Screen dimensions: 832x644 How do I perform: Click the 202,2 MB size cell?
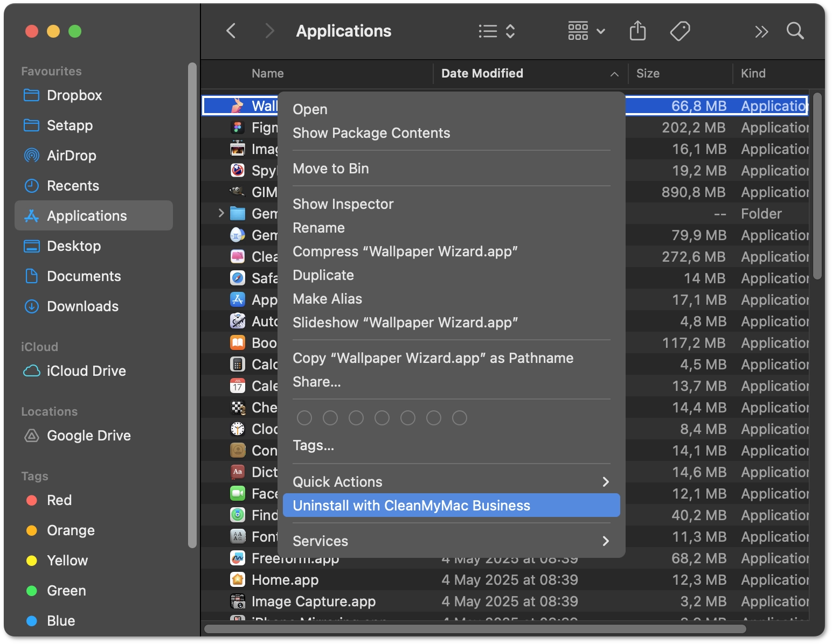[694, 128]
